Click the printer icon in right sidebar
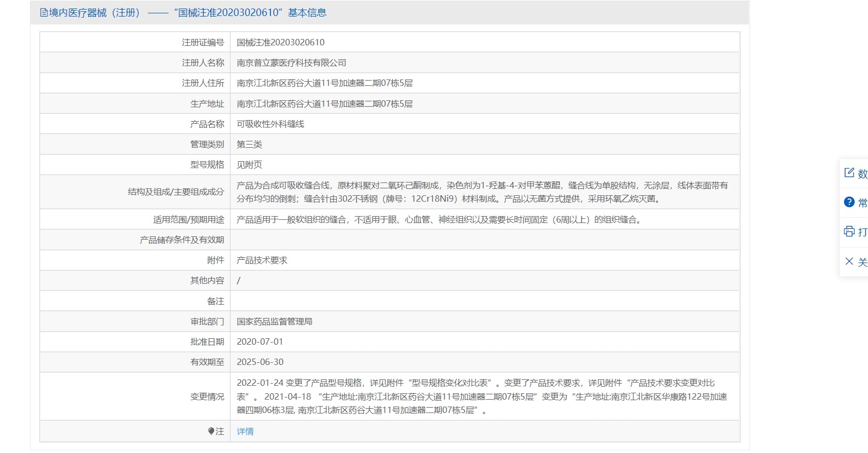 pyautogui.click(x=849, y=231)
